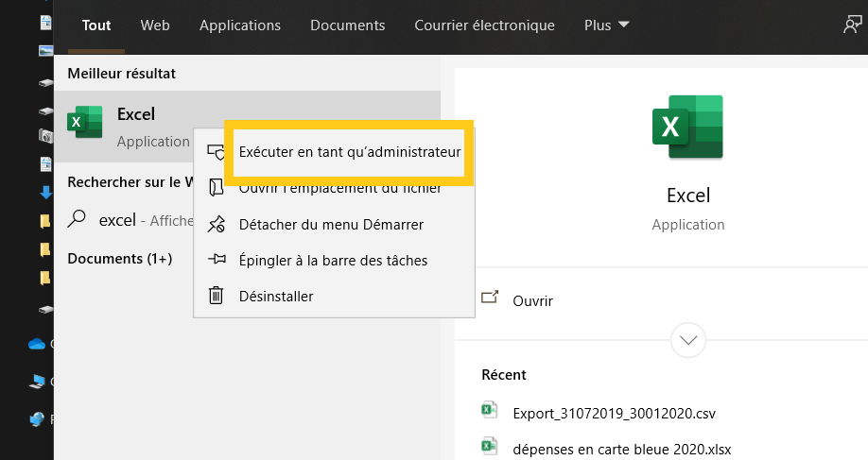Click the Récent heading in preview pane
The width and height of the screenshot is (868, 460).
(504, 375)
